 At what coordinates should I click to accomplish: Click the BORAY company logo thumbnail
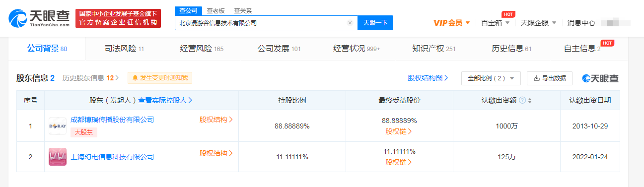tap(58, 126)
